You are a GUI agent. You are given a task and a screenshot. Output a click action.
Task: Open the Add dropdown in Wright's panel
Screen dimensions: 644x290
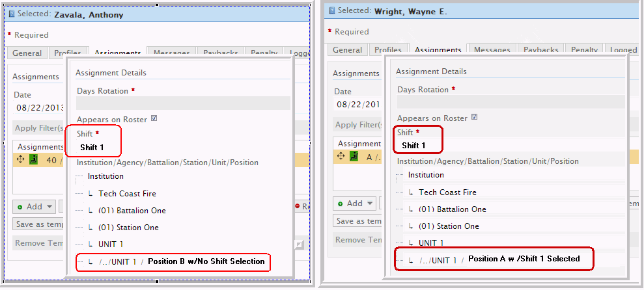point(355,204)
